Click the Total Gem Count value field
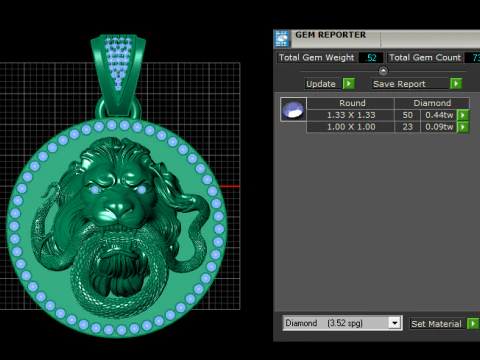The image size is (480, 360). [473, 58]
